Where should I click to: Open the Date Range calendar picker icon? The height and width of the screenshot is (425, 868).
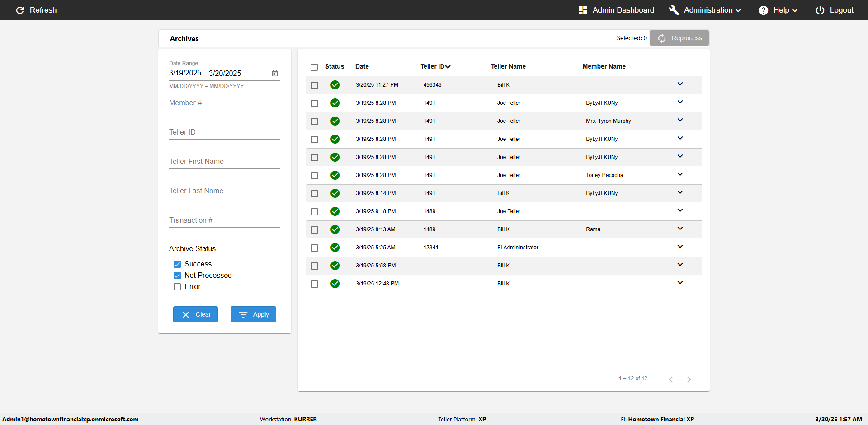click(x=275, y=74)
